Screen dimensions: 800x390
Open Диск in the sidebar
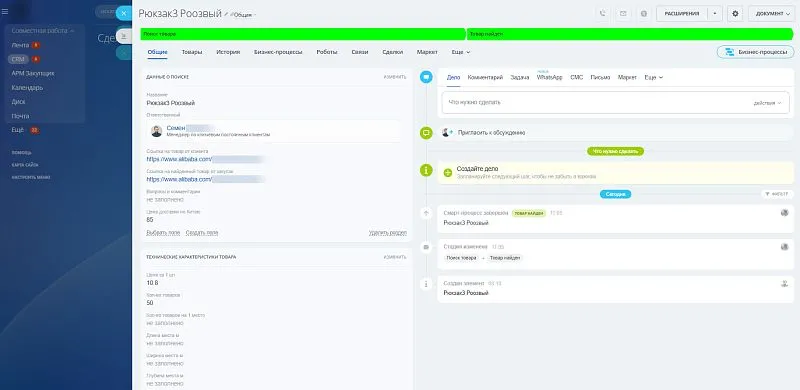point(18,102)
